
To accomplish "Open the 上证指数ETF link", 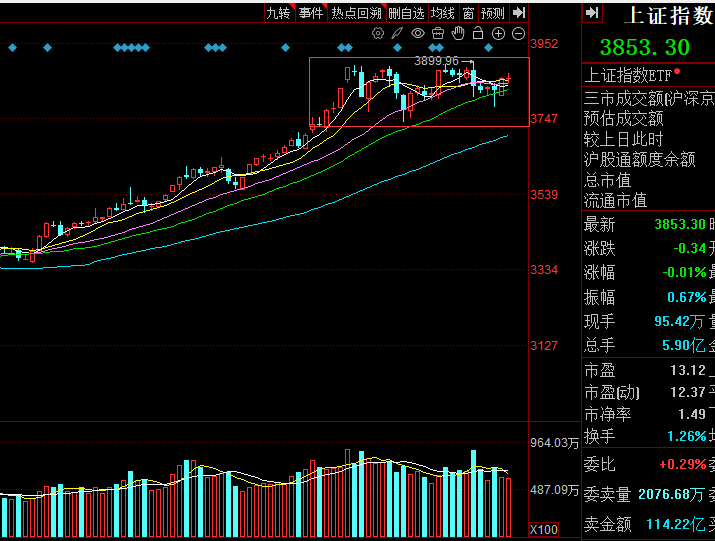I will pyautogui.click(x=628, y=75).
